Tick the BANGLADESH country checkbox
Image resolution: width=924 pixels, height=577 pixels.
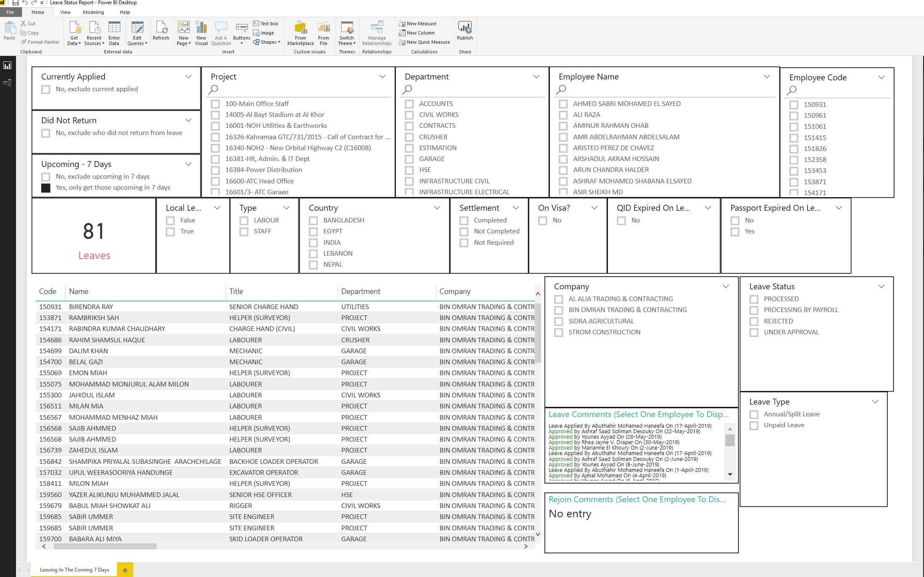coord(313,220)
